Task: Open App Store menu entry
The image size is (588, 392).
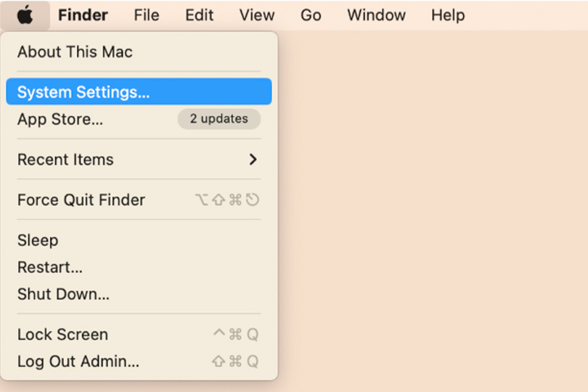Action: tap(60, 120)
